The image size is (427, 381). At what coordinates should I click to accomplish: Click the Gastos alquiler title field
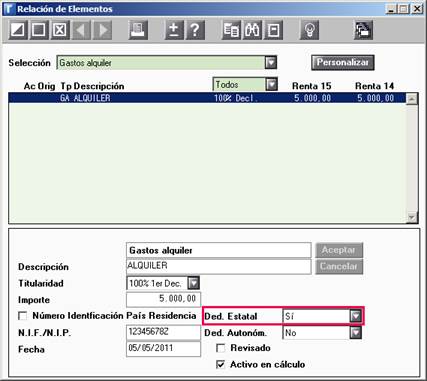[219, 250]
